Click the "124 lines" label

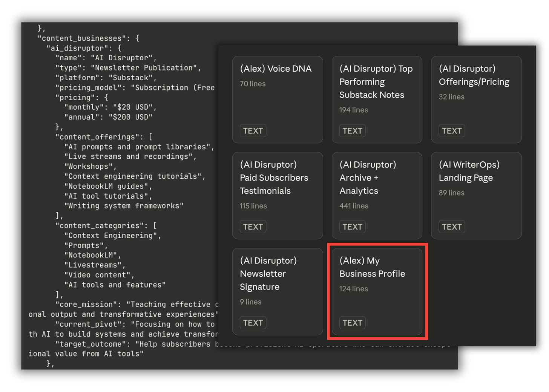tap(354, 289)
